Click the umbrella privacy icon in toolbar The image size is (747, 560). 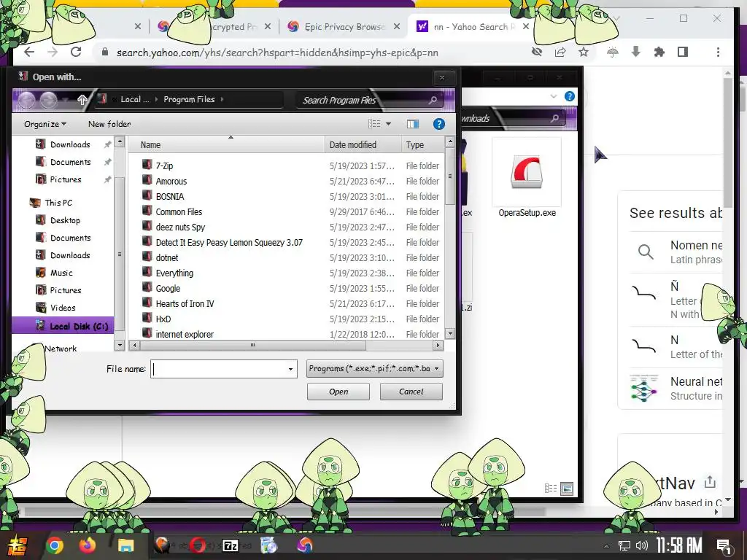point(613,52)
